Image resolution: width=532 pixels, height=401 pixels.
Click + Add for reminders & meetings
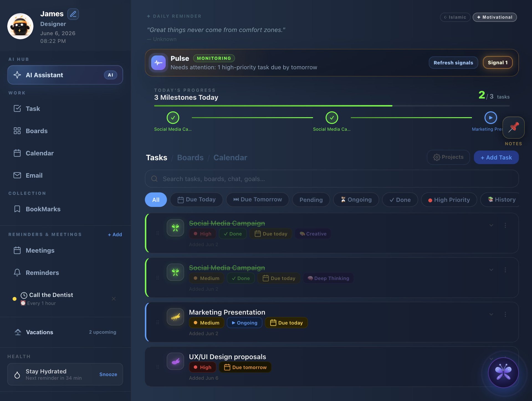(115, 234)
